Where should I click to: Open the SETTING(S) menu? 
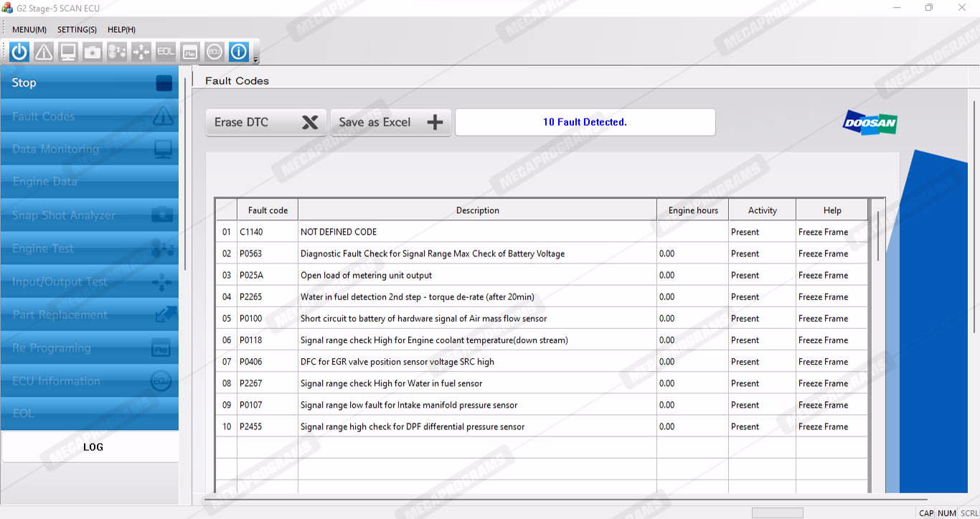77,29
